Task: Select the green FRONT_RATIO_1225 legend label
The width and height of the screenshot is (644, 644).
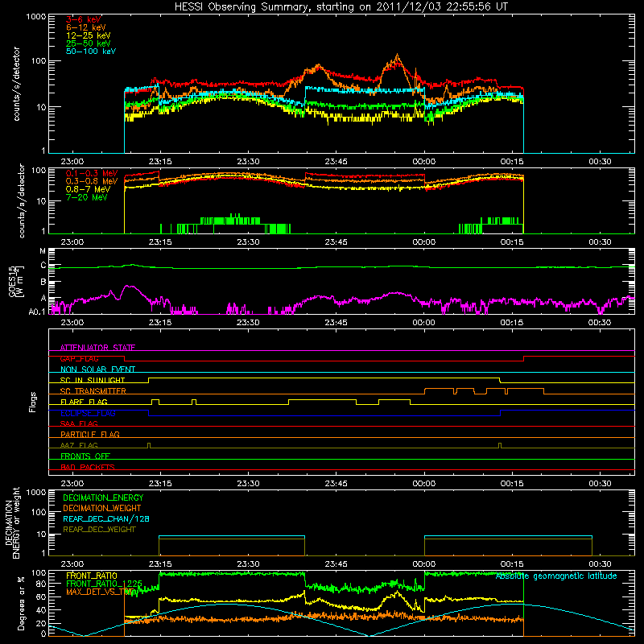Action: (x=104, y=583)
